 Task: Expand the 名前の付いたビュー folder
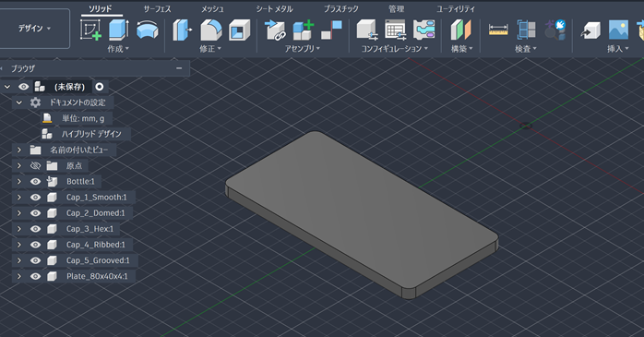[x=18, y=150]
